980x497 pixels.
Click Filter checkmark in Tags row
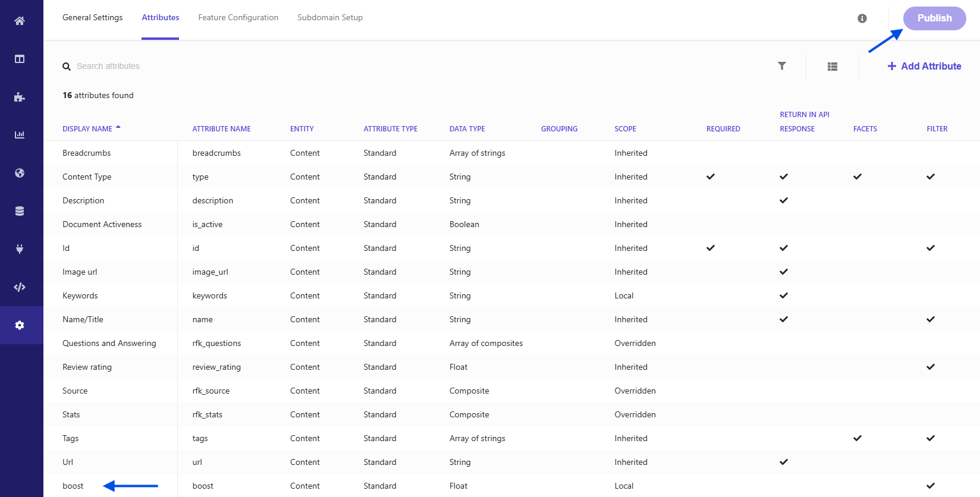point(931,438)
